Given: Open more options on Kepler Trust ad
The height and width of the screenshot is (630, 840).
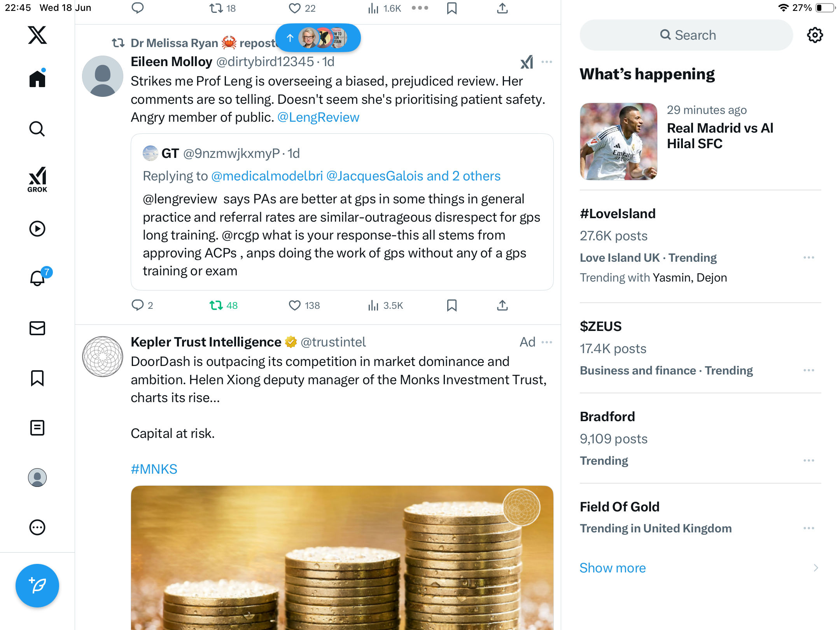Looking at the screenshot, I should pyautogui.click(x=547, y=342).
